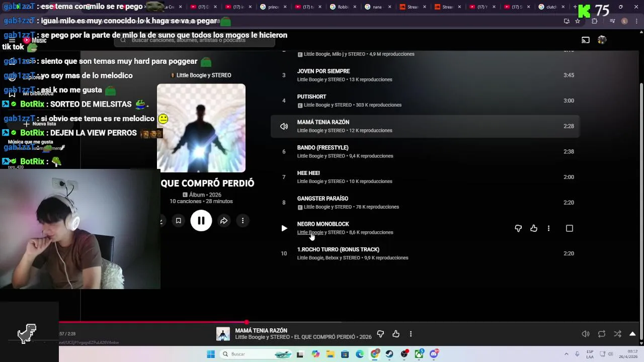The image size is (644, 362).
Task: Open the Chrome extensions puzzle icon
Action: tap(594, 21)
